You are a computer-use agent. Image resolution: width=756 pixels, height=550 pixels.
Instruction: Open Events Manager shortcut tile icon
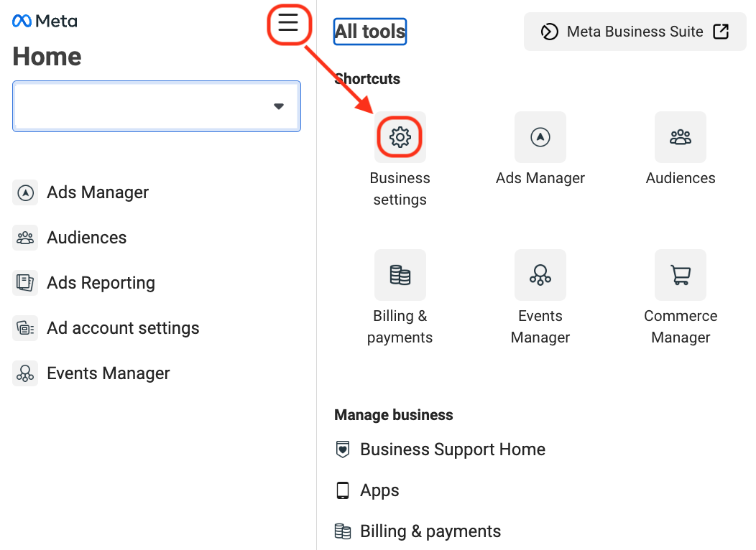coord(540,275)
